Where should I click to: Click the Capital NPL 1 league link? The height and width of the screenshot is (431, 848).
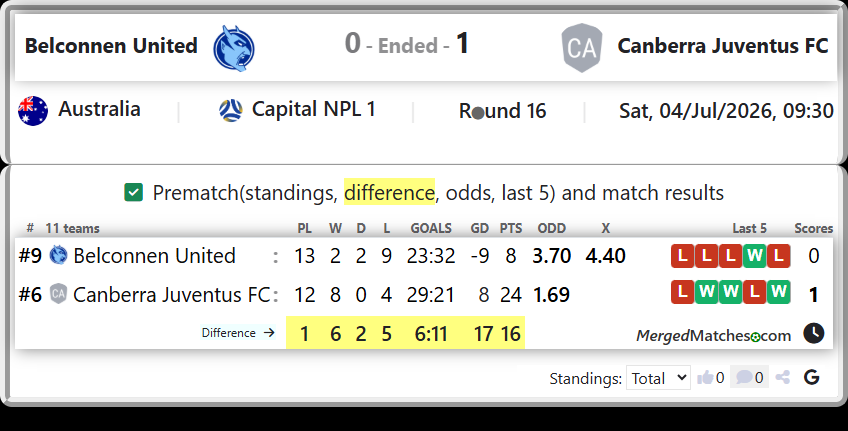(x=313, y=109)
